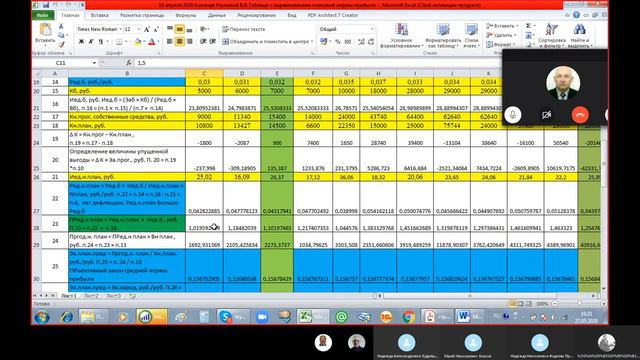Expand the merge and center options arrow
This screenshot has width=640, height=360.
(x=312, y=42)
